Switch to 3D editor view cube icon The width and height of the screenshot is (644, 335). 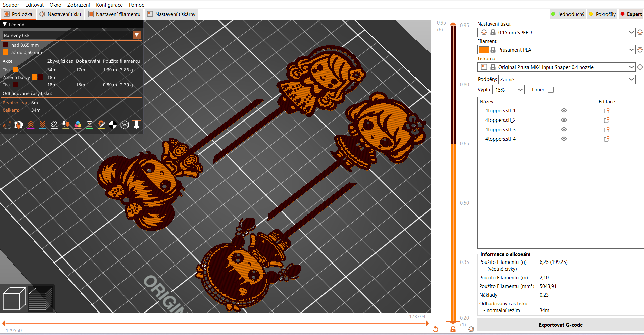[14, 299]
